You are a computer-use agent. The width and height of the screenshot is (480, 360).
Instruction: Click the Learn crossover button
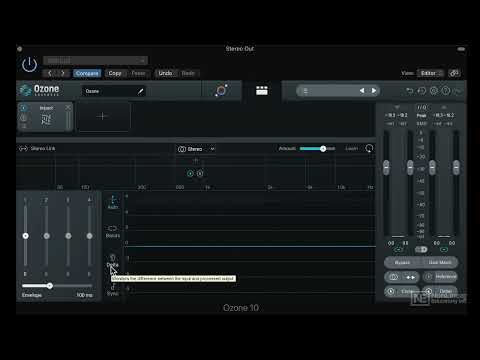pyautogui.click(x=359, y=148)
